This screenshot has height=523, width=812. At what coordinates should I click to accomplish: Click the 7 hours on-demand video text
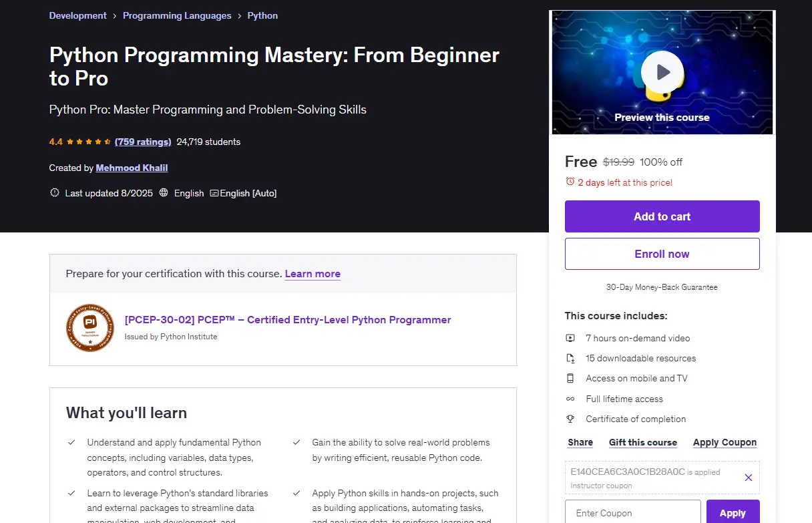click(x=638, y=338)
